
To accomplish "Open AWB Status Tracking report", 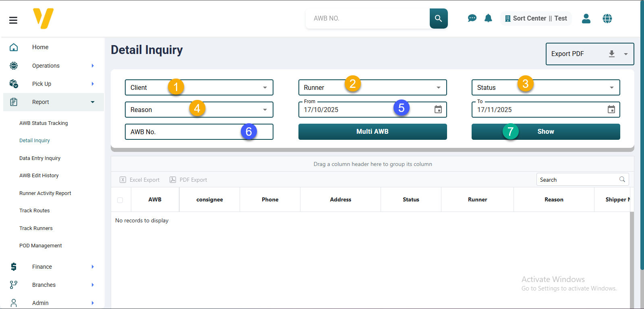I will point(43,123).
